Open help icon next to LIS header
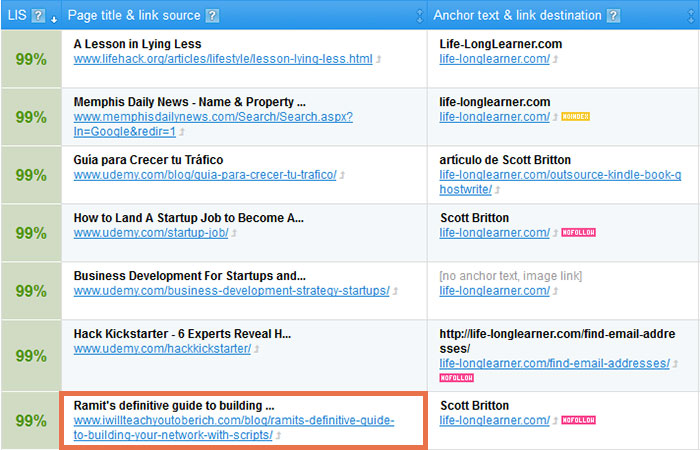Image resolution: width=700 pixels, height=450 pixels. tap(38, 16)
